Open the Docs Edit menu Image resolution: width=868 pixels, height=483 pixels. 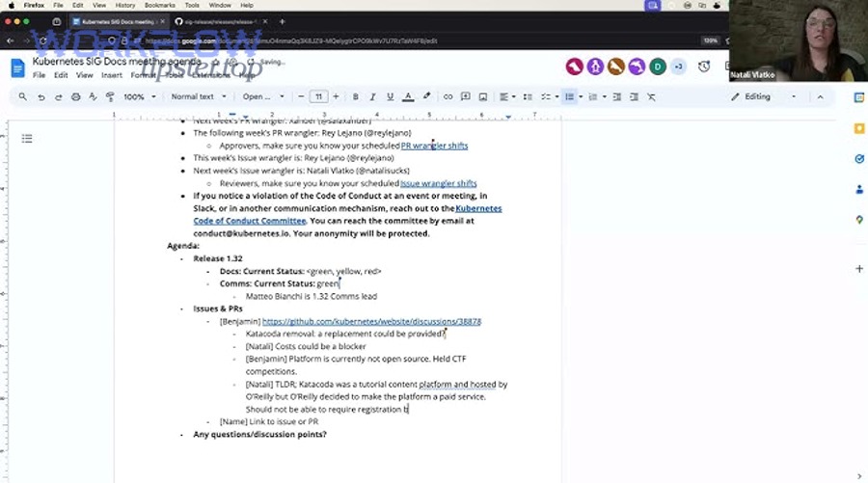(x=61, y=75)
